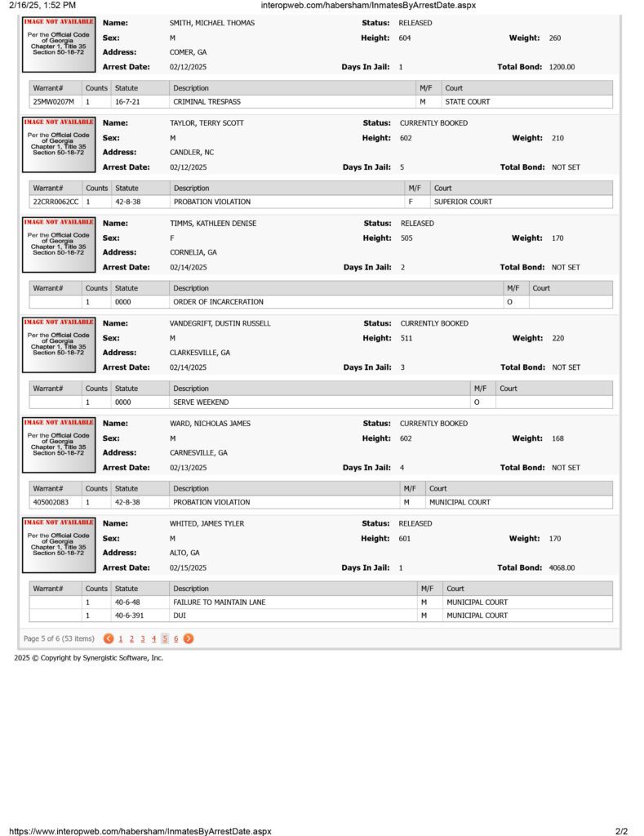Click warrant number 22CRR0062CC
Viewport: 644px width, 836px height.
[x=56, y=202]
